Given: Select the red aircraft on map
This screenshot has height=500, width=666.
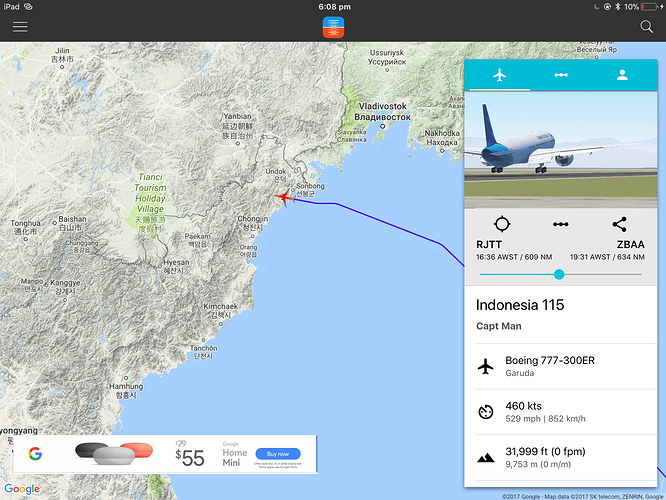Looking at the screenshot, I should (285, 198).
